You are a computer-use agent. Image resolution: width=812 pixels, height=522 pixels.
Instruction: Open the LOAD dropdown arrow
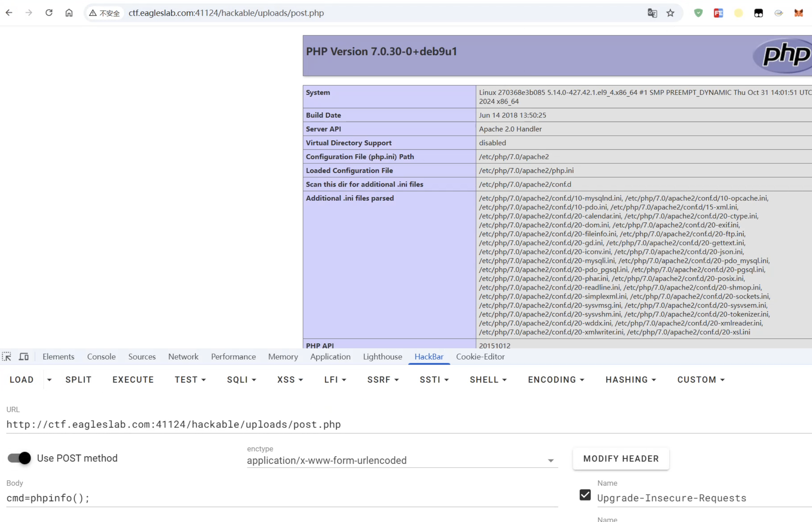coord(49,380)
